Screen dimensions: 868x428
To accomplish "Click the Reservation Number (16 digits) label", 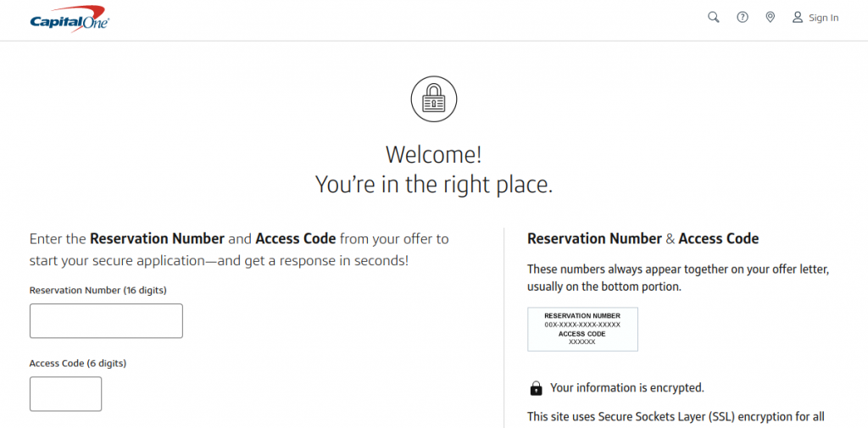I will (98, 290).
